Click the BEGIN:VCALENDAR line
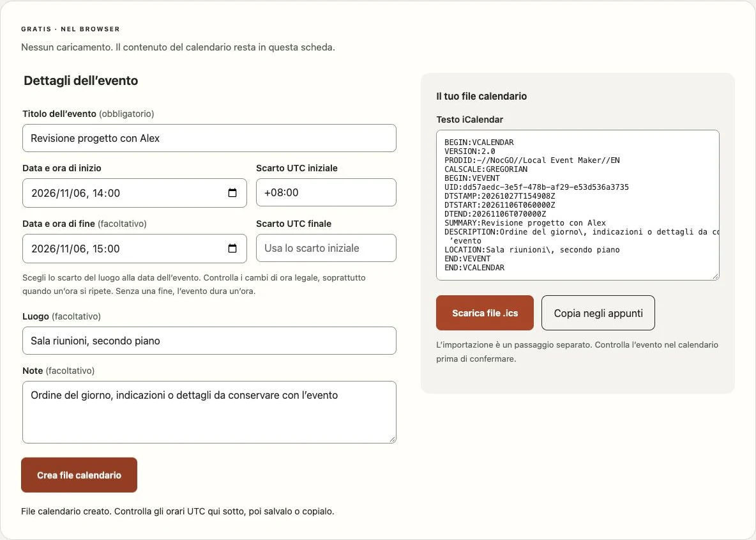This screenshot has height=540, width=756. [479, 143]
